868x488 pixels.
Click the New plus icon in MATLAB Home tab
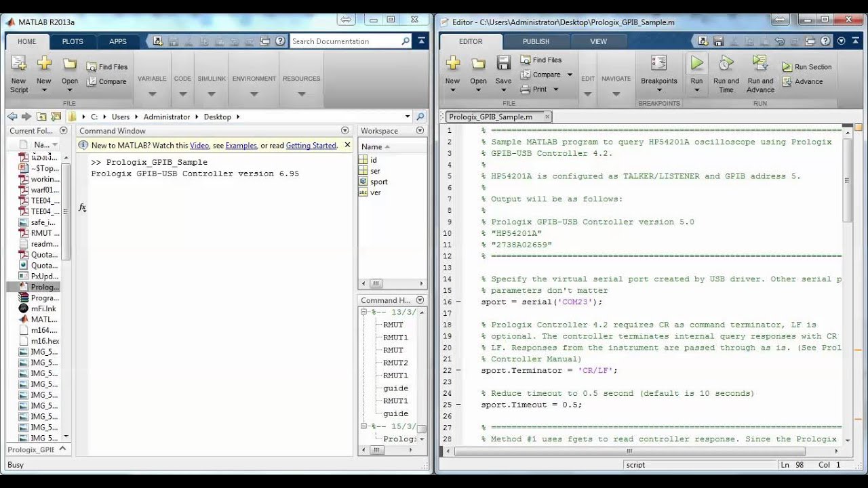44,64
